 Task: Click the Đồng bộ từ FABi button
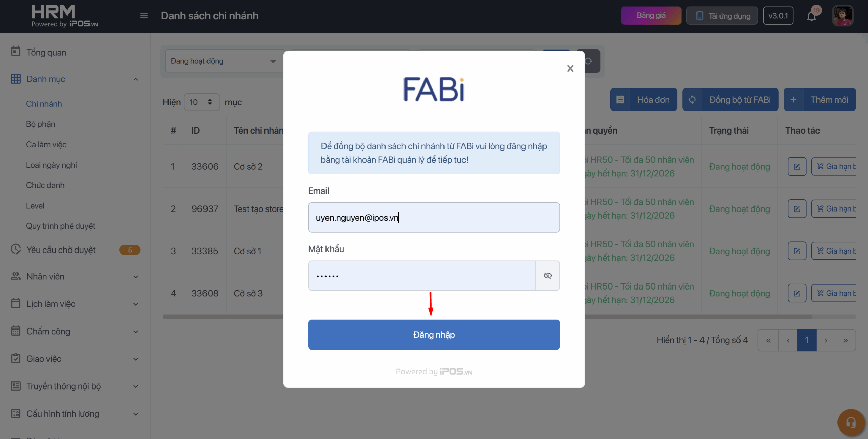click(x=730, y=100)
